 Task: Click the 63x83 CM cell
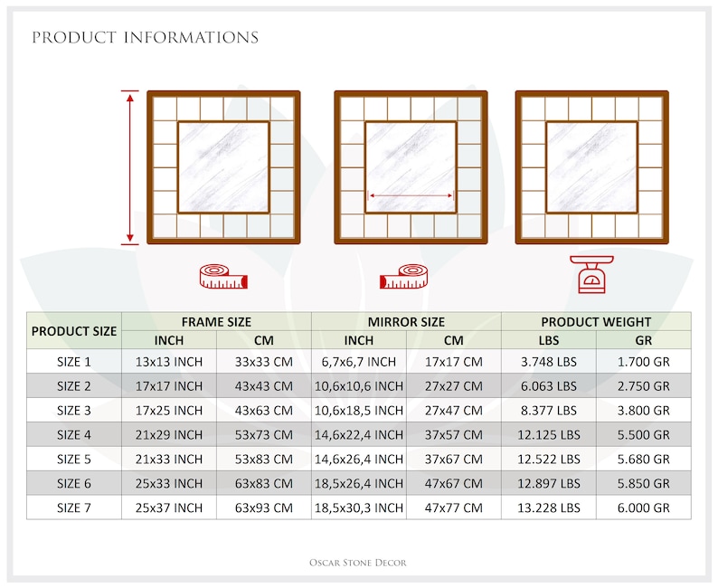[264, 483]
